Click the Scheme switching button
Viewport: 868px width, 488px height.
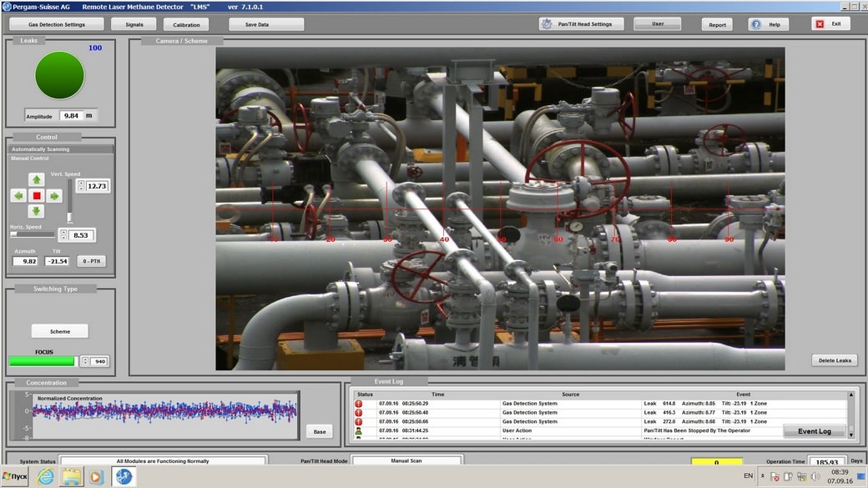[x=60, y=331]
